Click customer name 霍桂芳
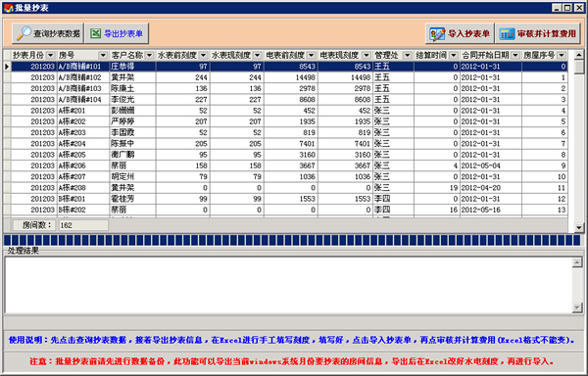 pyautogui.click(x=122, y=199)
